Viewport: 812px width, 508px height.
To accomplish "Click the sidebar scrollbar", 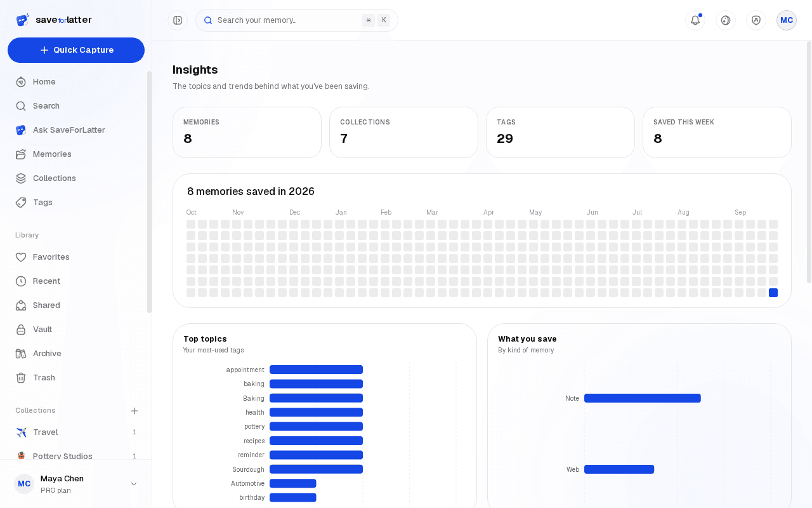I will [x=149, y=192].
